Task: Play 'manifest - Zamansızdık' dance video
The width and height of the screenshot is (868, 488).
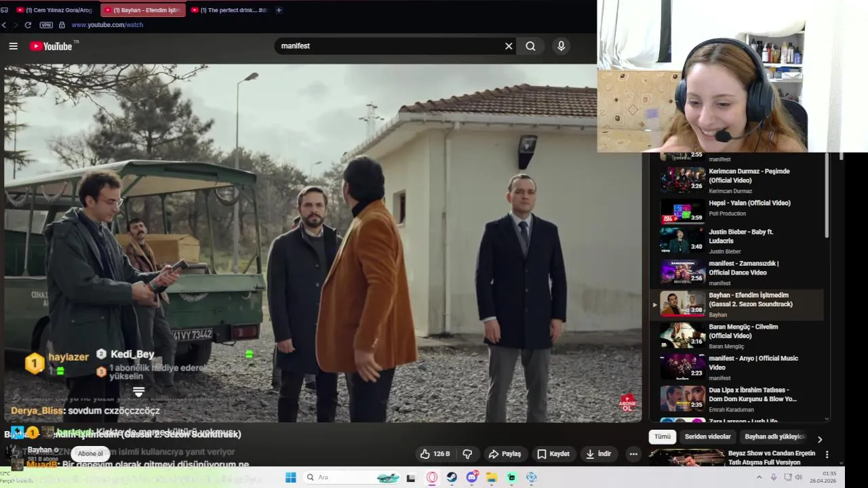Action: (738, 272)
